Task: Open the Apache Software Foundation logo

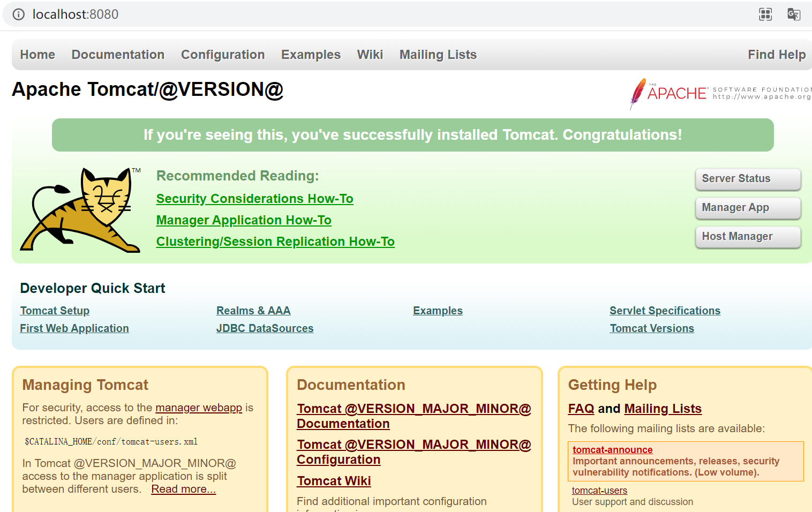Action: point(720,94)
